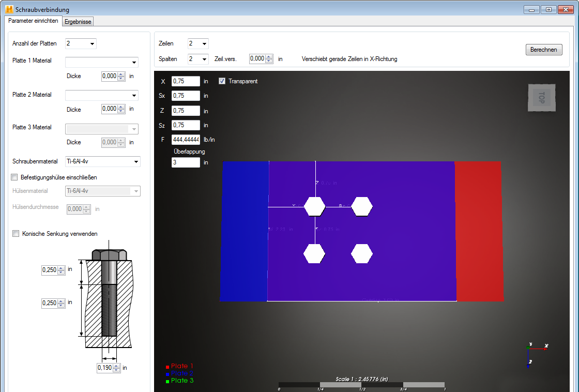Click the red Plate 1 region in viewport
The image size is (579, 392).
(x=479, y=231)
